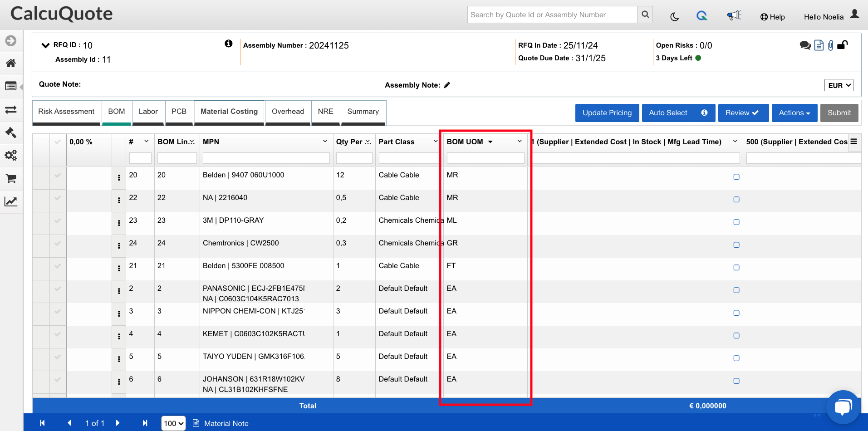Switch to Labor tab

coord(148,112)
